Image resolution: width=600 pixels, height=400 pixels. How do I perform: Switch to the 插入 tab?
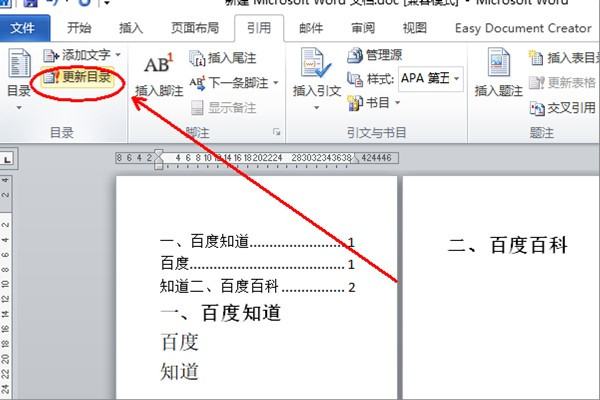point(131,28)
